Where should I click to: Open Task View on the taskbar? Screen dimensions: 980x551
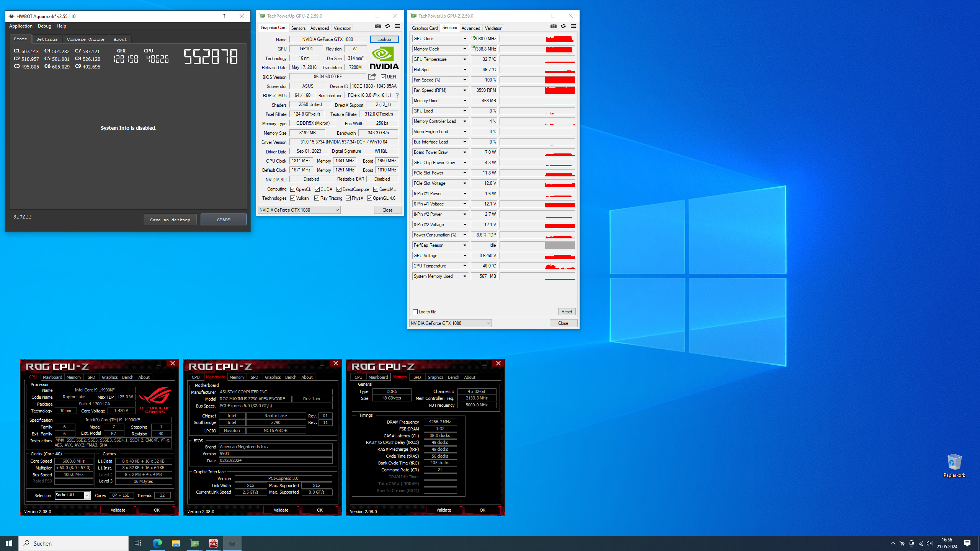138,543
